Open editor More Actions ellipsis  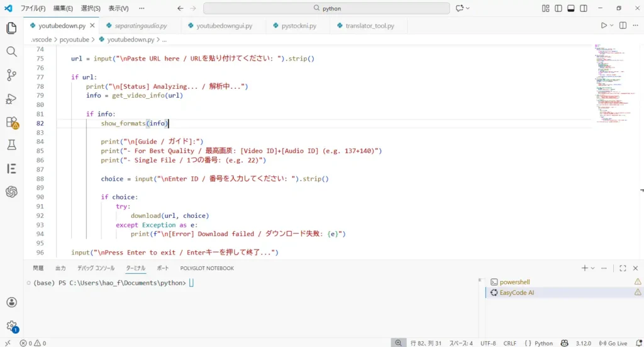point(635,25)
